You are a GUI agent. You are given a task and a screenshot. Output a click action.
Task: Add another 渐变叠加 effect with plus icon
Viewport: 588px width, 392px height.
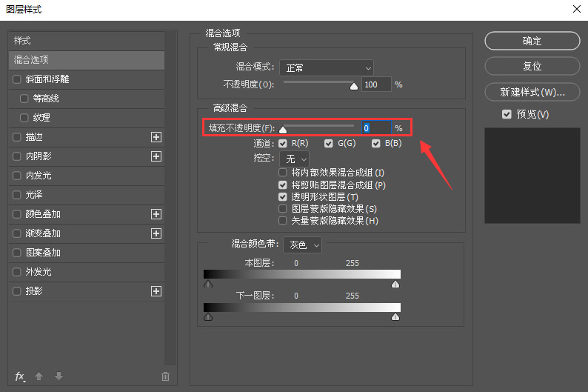[x=156, y=233]
